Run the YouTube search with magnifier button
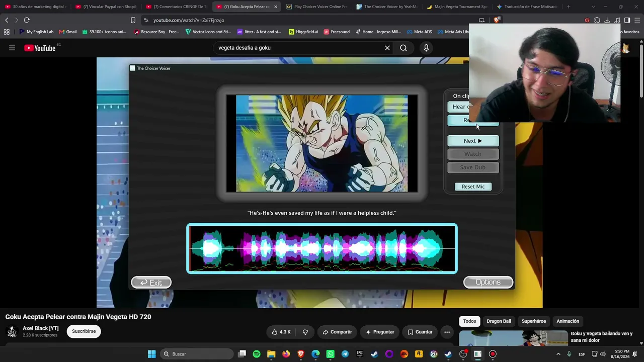 [404, 48]
